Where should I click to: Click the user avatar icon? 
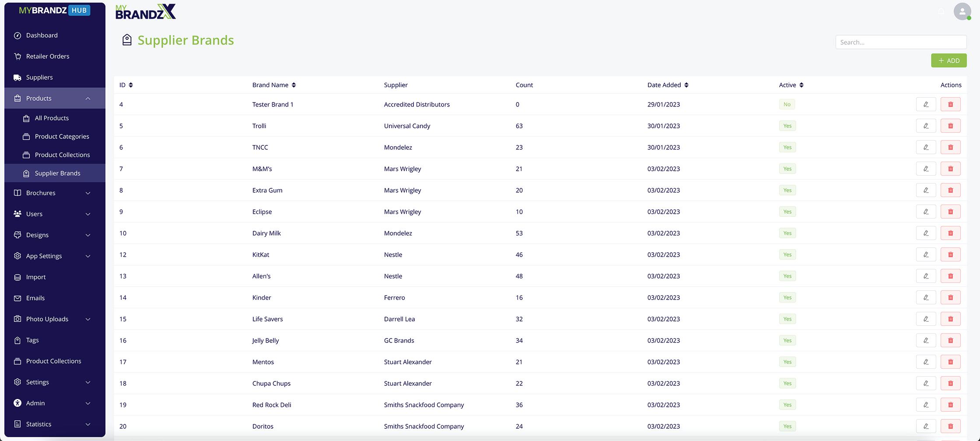962,11
